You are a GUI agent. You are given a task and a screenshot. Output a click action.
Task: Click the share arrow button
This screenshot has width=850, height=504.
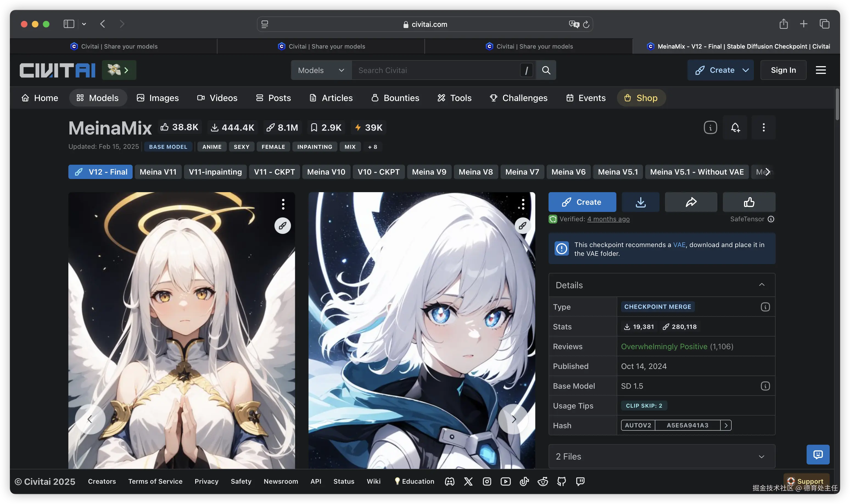click(691, 202)
